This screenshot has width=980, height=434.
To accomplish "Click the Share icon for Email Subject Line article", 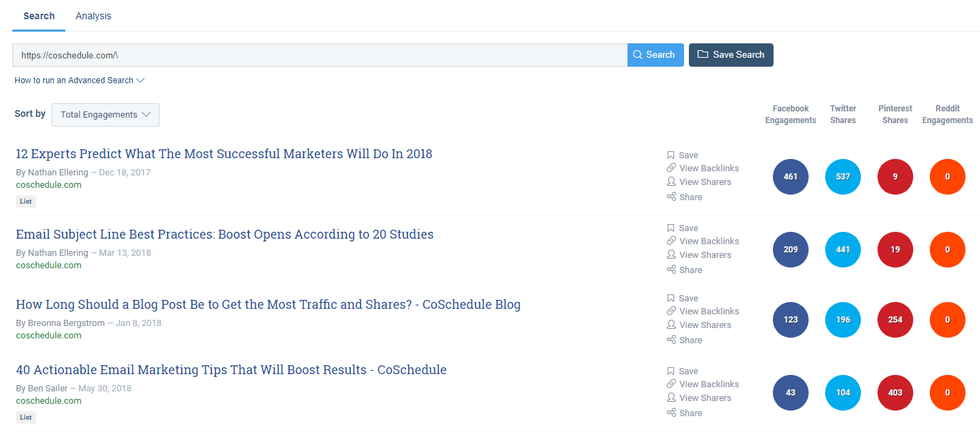I will 671,270.
